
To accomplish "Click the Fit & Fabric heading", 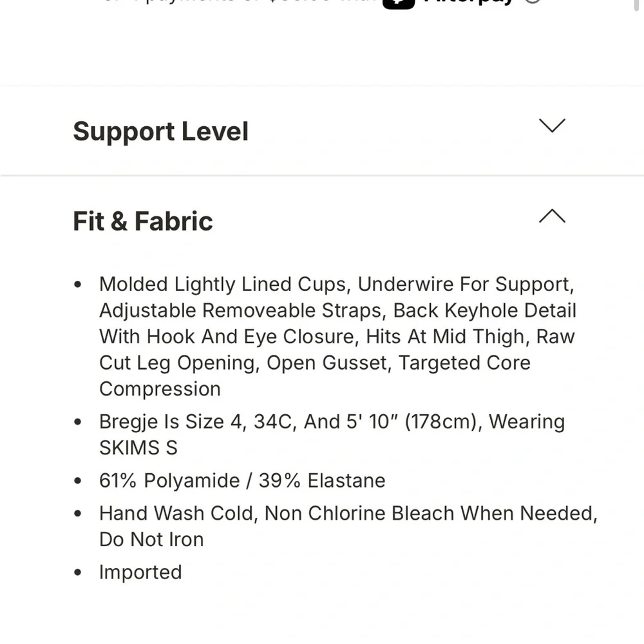I will pyautogui.click(x=142, y=221).
